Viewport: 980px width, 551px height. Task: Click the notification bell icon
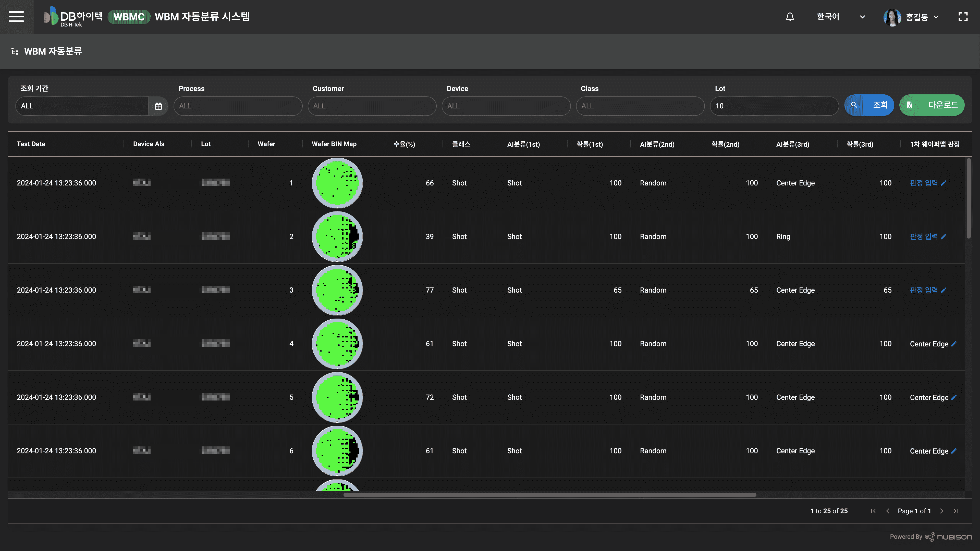[x=790, y=17]
